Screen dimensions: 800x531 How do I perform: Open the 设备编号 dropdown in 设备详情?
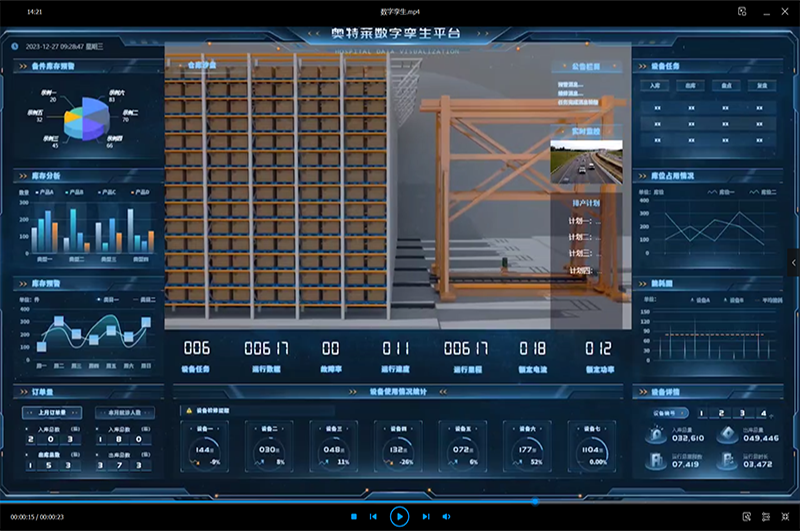tap(668, 412)
